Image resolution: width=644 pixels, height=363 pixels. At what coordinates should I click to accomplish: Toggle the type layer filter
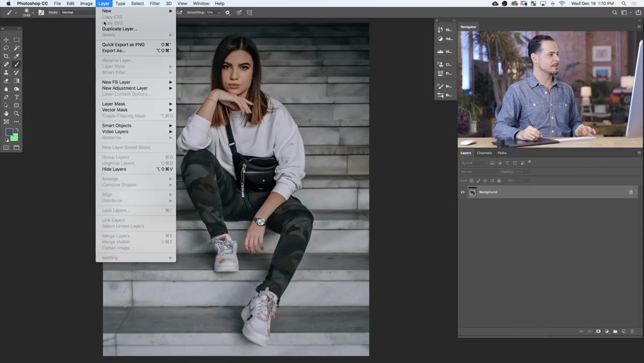tap(507, 163)
